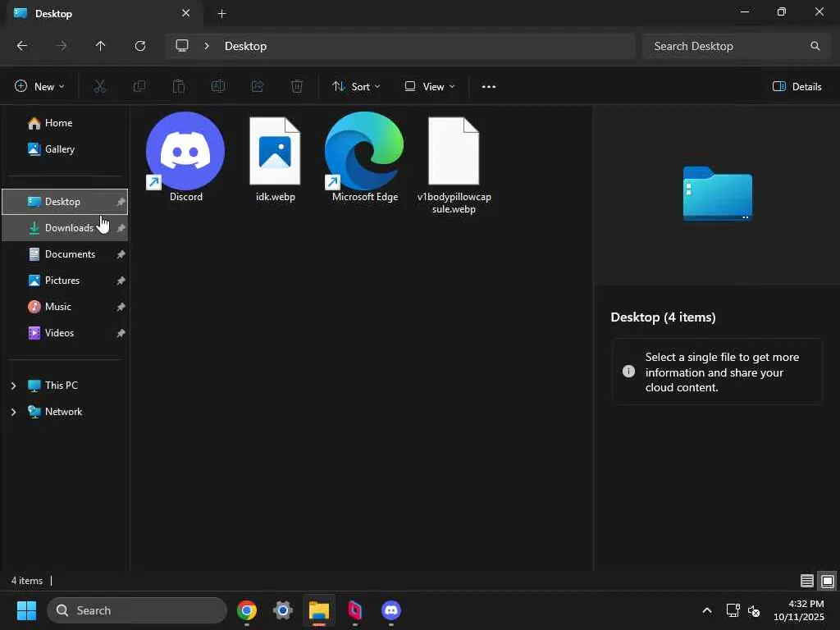The height and width of the screenshot is (630, 840).
Task: Click the Back navigation arrow
Action: 22,46
